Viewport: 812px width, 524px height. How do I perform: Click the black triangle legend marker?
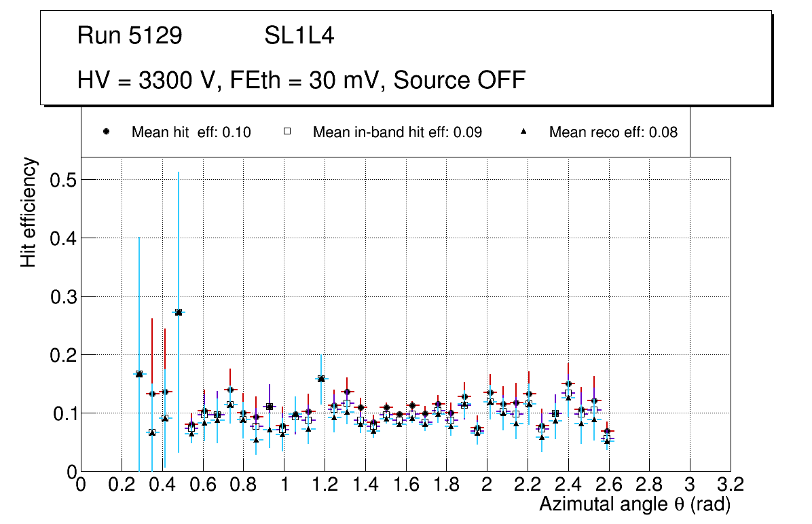(x=523, y=132)
